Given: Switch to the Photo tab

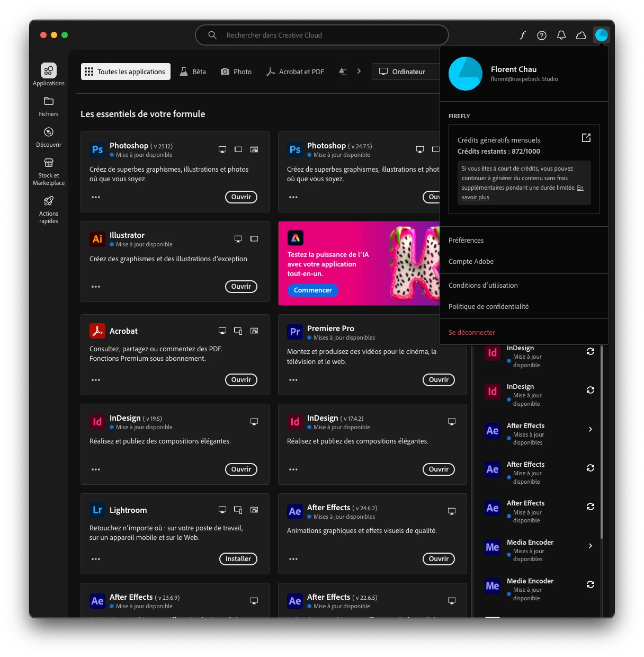Looking at the screenshot, I should tap(236, 72).
